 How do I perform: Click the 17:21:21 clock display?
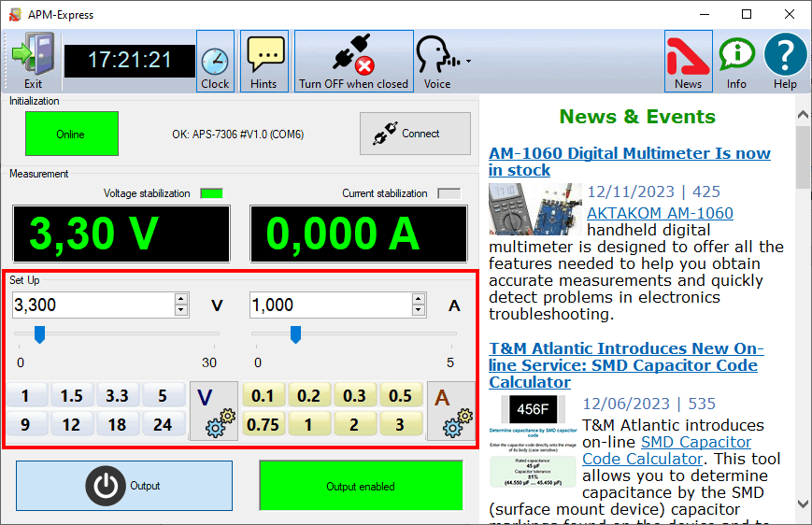(x=130, y=61)
